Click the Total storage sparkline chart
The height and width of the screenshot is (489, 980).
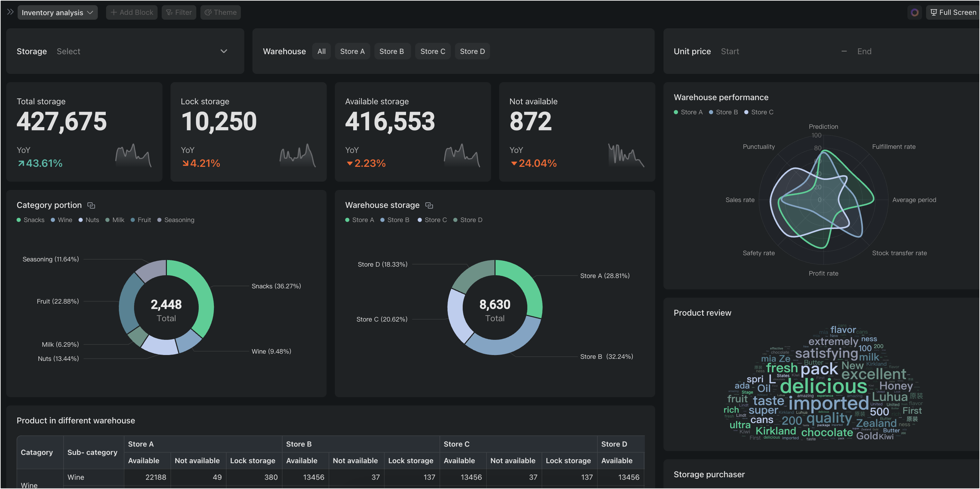133,155
